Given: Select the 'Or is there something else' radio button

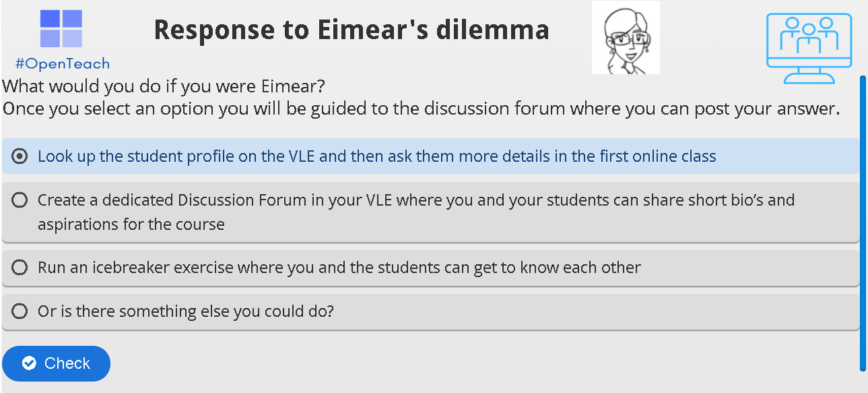Looking at the screenshot, I should [20, 311].
